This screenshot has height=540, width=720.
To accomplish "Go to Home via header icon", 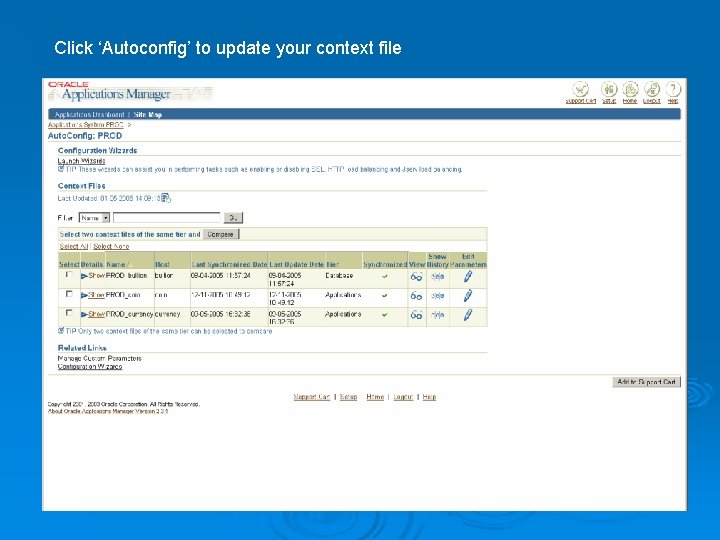I will coord(630,89).
